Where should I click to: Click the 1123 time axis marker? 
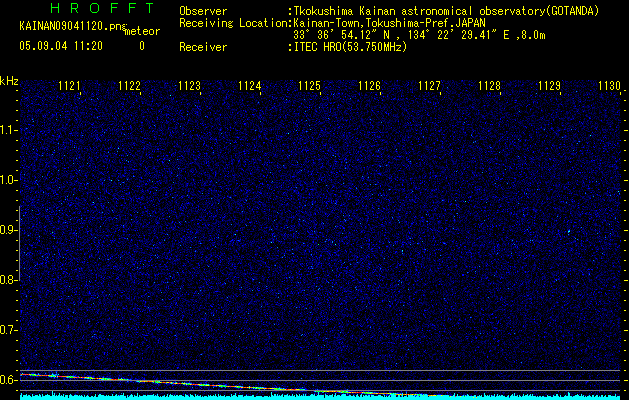(189, 86)
